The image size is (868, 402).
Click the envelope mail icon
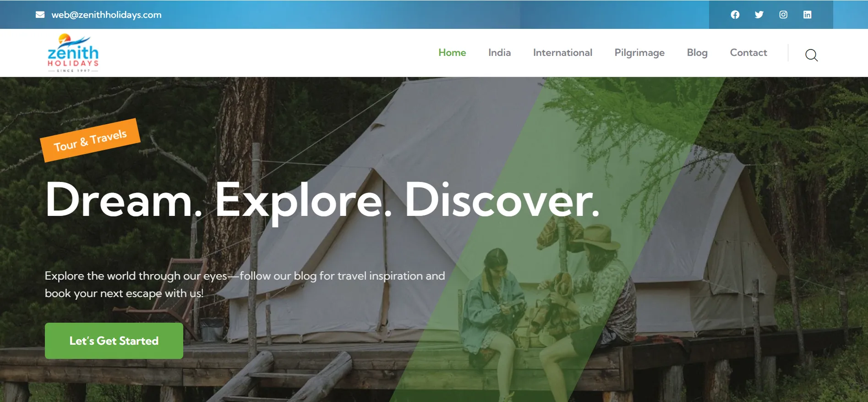click(x=40, y=15)
